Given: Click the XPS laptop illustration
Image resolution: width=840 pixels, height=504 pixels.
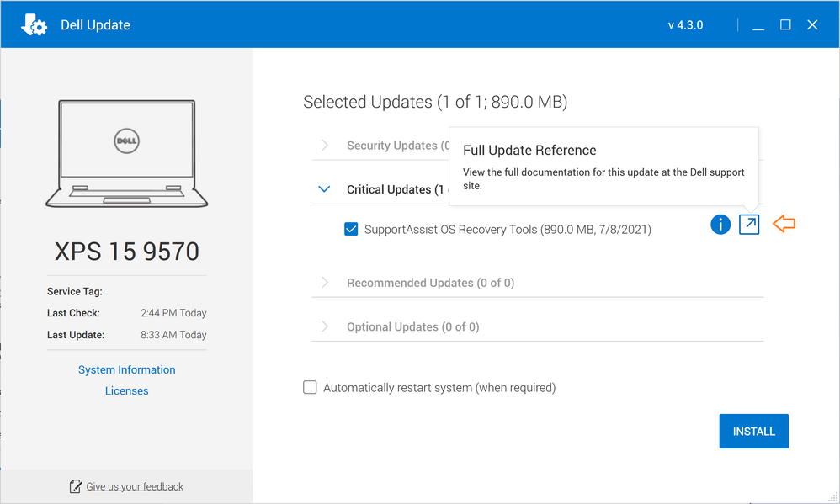Looking at the screenshot, I should pos(127,153).
